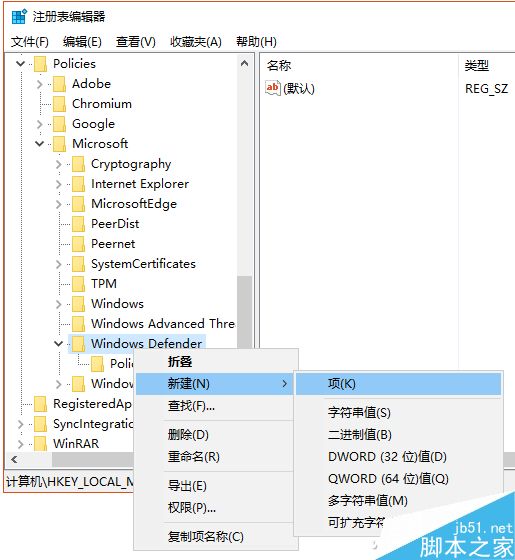Open the 编辑(E) menu
The width and height of the screenshot is (515, 560).
coord(82,42)
